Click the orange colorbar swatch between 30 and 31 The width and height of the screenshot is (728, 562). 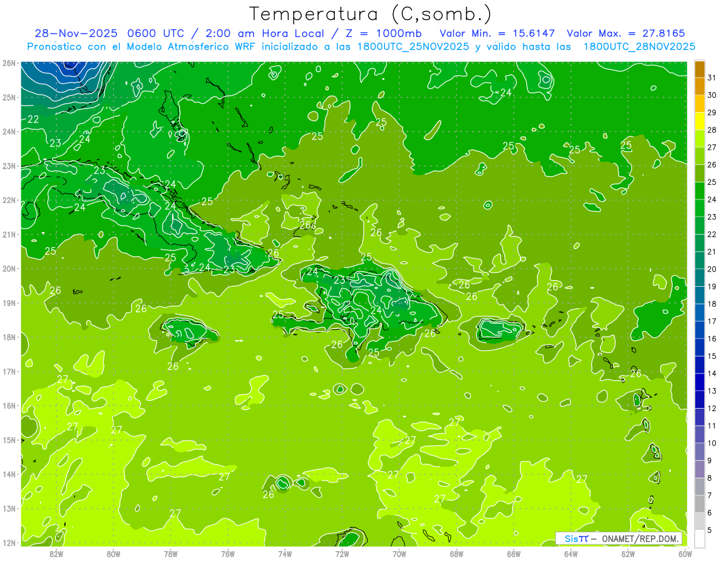(x=699, y=87)
